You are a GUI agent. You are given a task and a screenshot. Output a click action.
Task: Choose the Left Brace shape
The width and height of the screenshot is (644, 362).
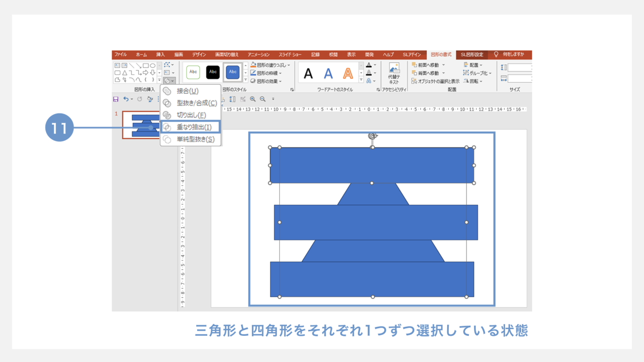(145, 79)
